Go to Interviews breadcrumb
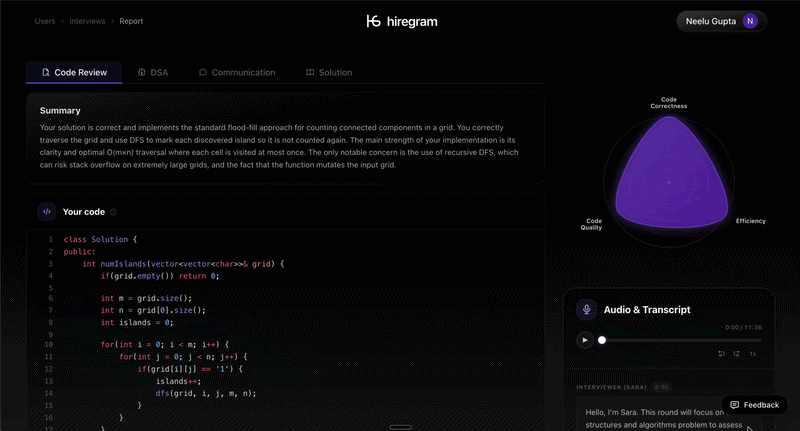 (x=87, y=21)
